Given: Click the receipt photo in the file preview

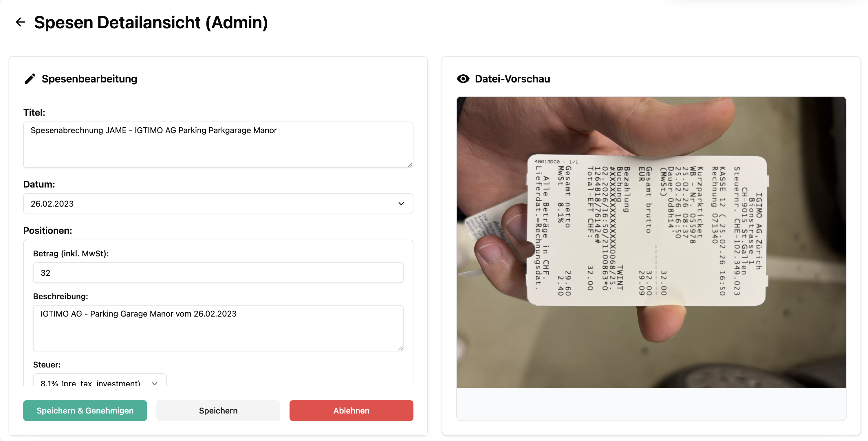Looking at the screenshot, I should (651, 242).
